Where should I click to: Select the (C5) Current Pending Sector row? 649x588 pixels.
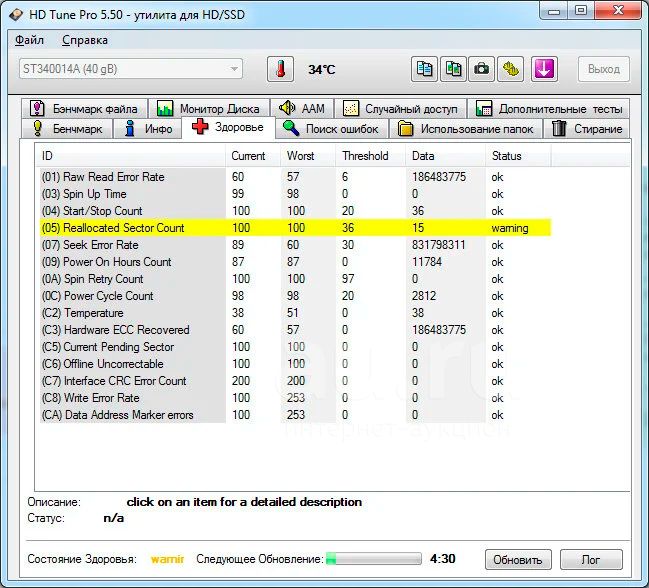(x=296, y=347)
